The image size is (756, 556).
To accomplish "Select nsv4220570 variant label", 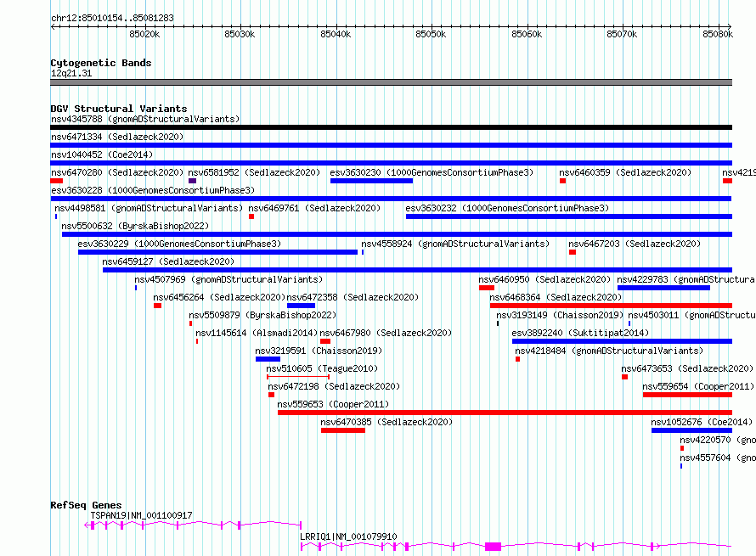I will coord(718,440).
